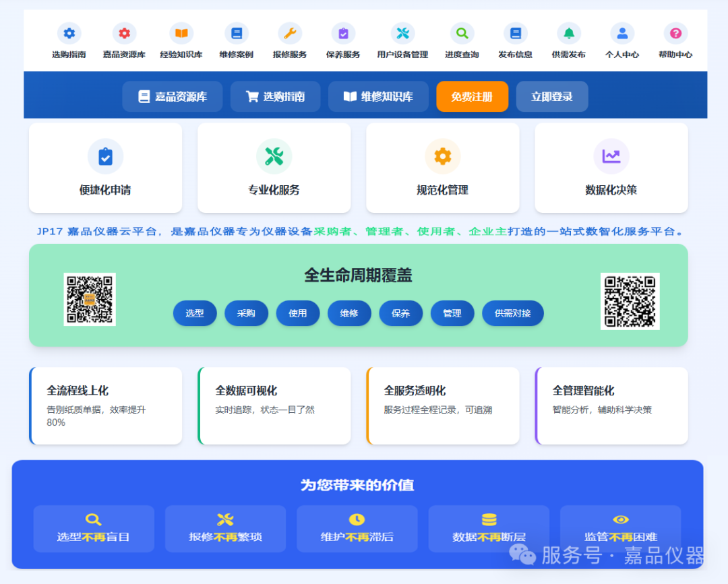Image resolution: width=728 pixels, height=584 pixels.
Task: Click the 为您带来的价值 heading
Action: (357, 485)
